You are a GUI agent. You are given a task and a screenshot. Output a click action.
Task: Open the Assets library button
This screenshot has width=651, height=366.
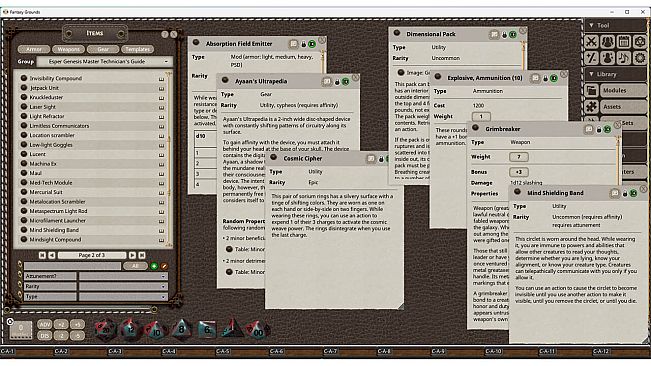623,107
